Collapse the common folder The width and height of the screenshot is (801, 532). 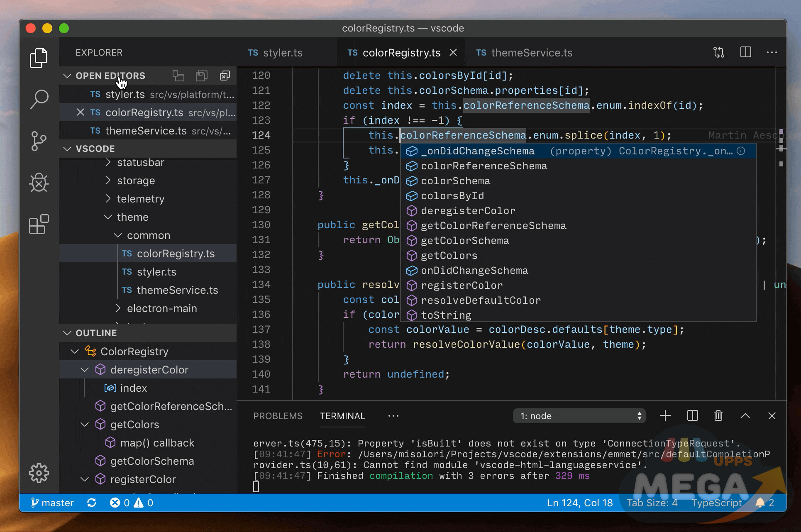118,235
